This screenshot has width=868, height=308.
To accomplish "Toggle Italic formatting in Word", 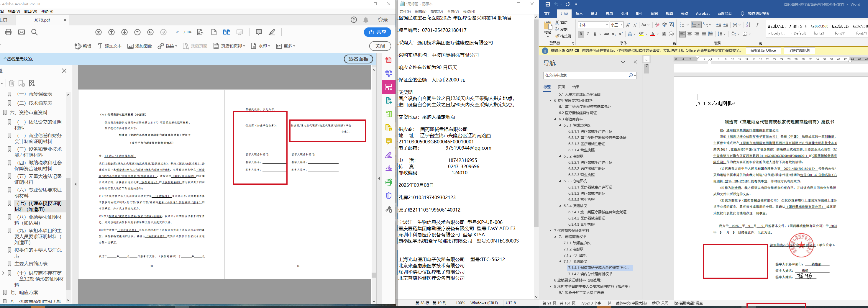I will tap(588, 34).
